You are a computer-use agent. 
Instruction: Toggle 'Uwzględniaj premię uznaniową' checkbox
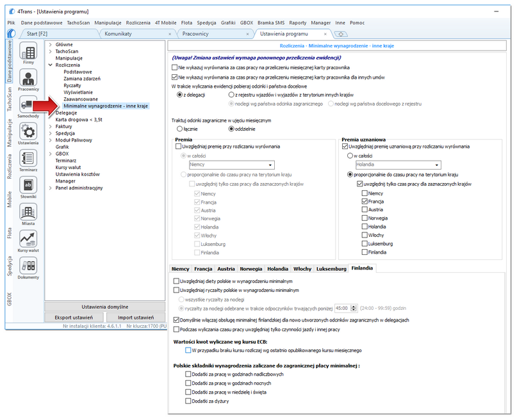[345, 146]
